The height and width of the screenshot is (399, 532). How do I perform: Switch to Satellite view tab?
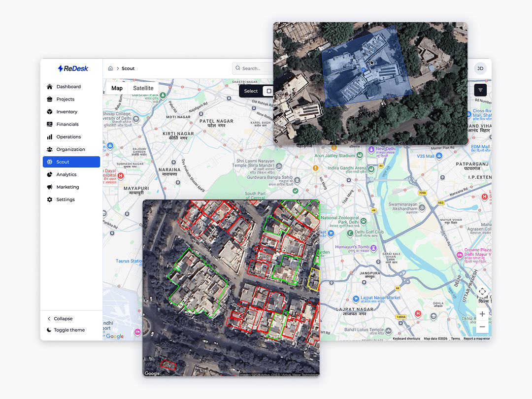click(143, 88)
